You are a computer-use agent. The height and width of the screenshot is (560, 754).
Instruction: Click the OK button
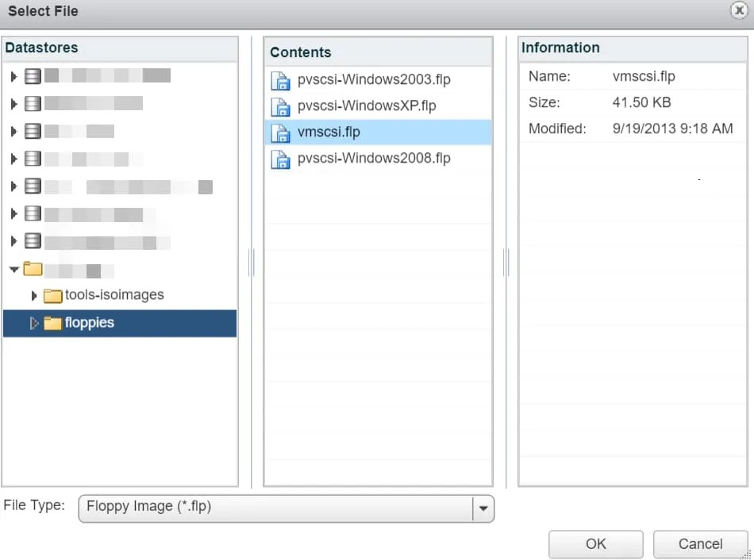click(x=596, y=544)
